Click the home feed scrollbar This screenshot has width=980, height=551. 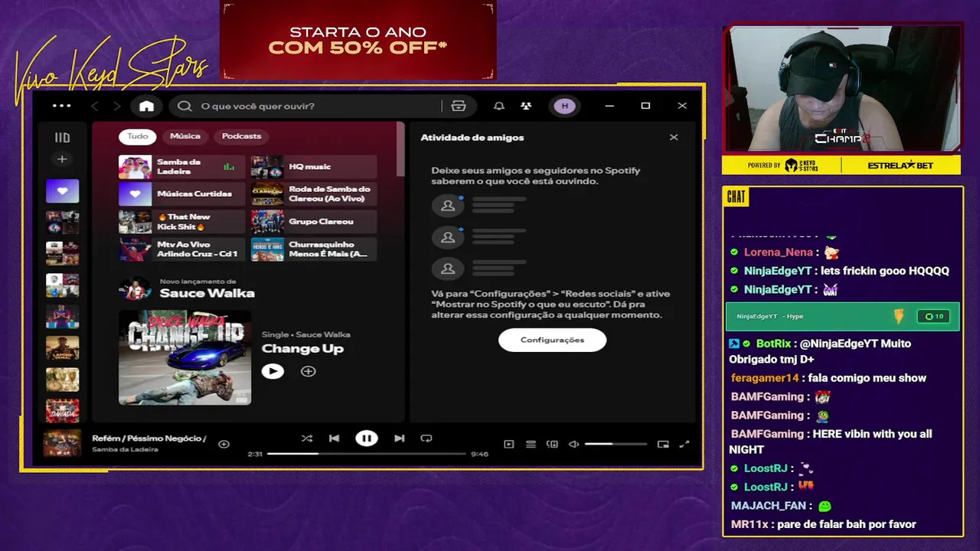pos(400,149)
